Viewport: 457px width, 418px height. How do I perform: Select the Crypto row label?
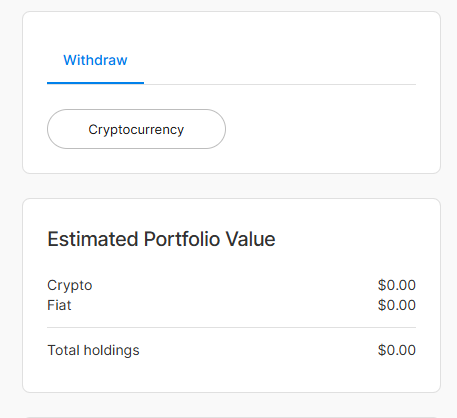[70, 285]
